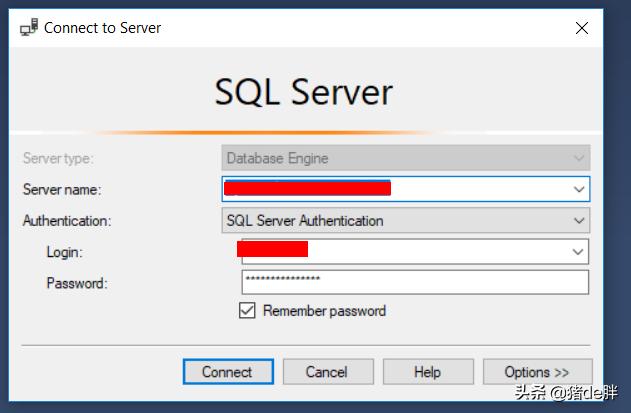631x413 pixels.
Task: Toggle the Remember password checkbox
Action: [247, 311]
